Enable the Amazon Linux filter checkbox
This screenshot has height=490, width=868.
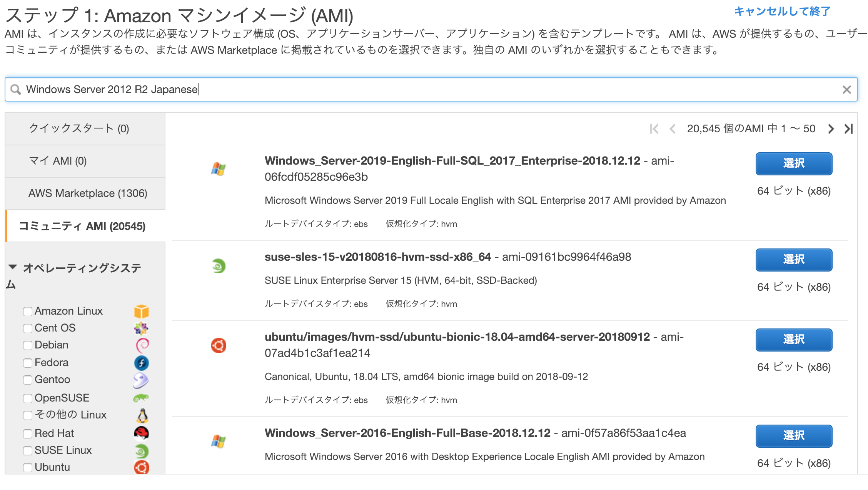pyautogui.click(x=28, y=311)
